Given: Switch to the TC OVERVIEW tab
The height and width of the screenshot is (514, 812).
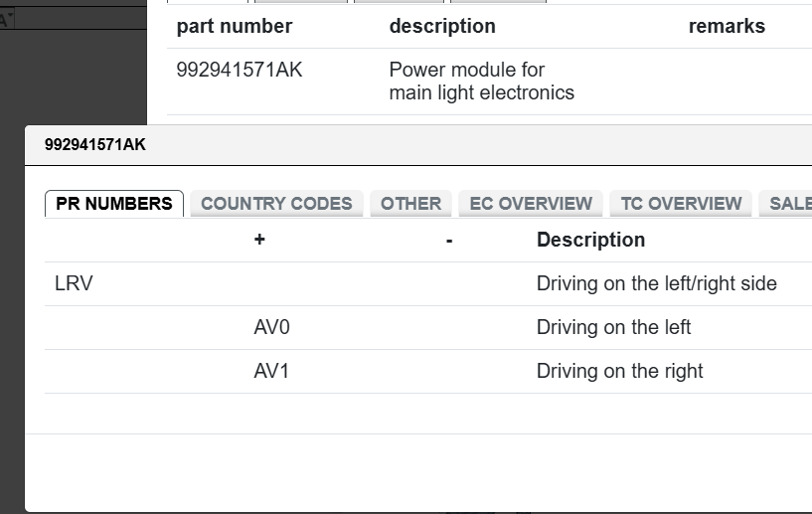Looking at the screenshot, I should coord(681,204).
